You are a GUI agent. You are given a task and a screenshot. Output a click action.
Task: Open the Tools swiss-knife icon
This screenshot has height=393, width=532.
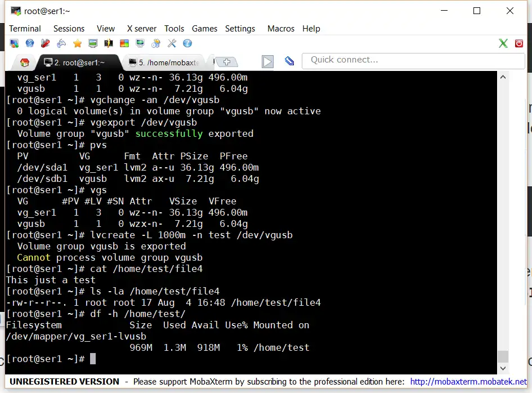point(46,43)
